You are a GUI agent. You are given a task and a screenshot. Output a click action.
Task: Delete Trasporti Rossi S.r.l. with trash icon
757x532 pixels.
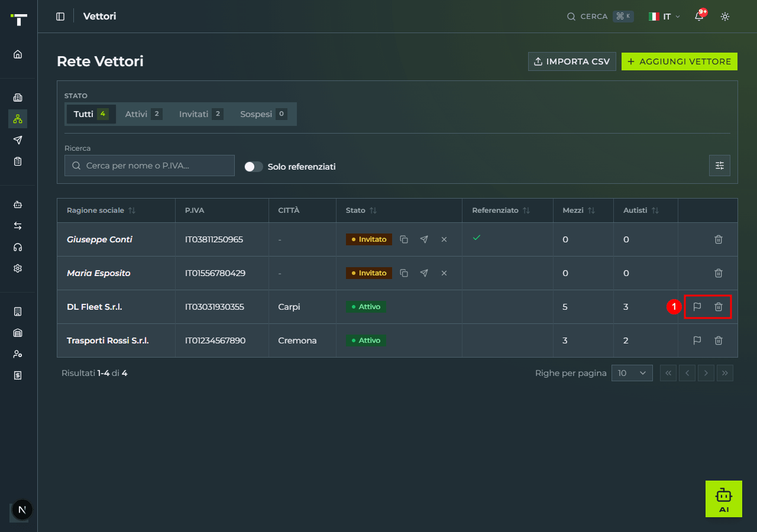[x=719, y=340]
